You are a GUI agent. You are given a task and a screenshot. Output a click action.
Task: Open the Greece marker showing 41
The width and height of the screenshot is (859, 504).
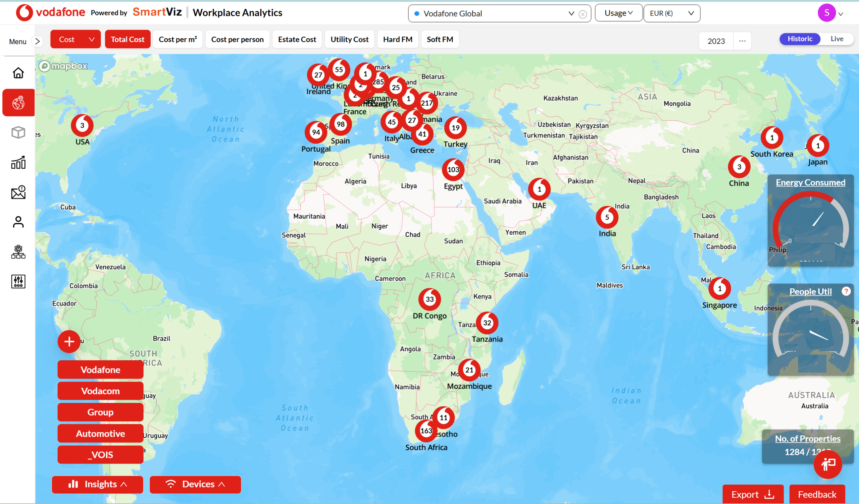click(x=422, y=134)
